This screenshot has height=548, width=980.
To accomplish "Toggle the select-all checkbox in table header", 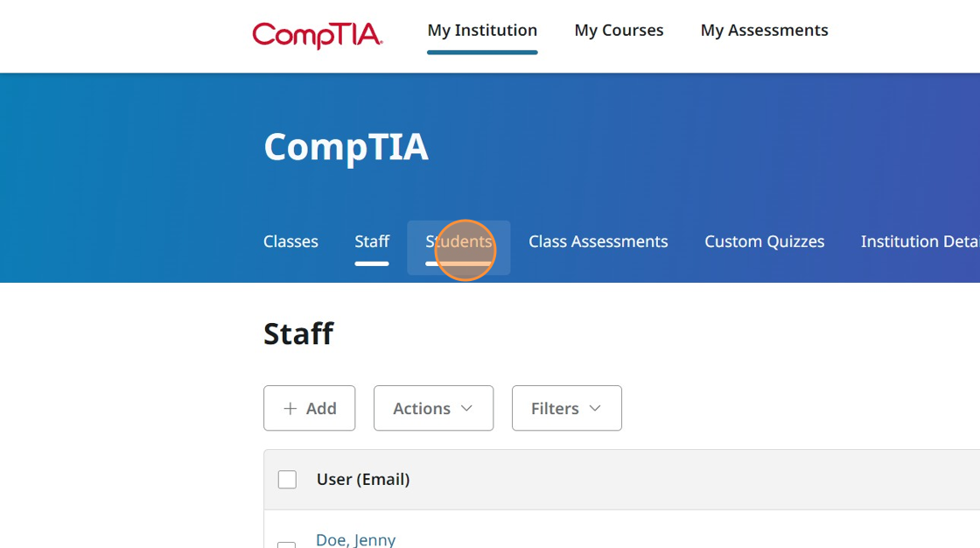I will 287,480.
